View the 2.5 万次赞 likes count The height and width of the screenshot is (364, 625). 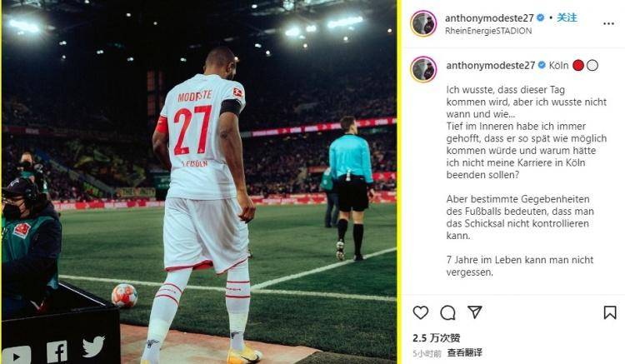click(x=437, y=338)
